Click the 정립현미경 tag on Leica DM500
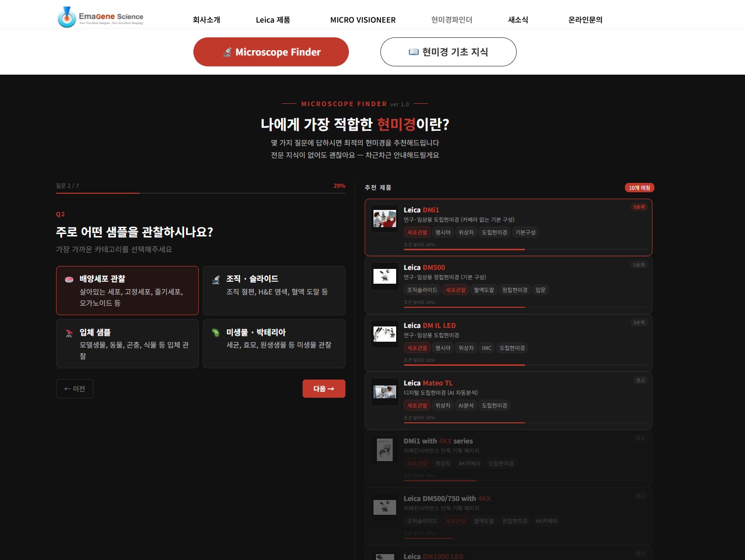This screenshot has height=560, width=745. point(515,290)
